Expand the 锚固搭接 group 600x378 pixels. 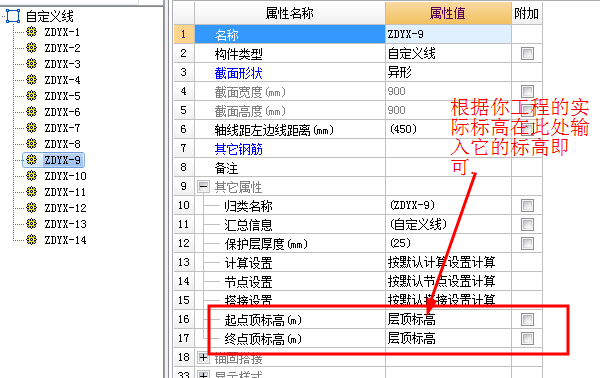click(x=204, y=358)
